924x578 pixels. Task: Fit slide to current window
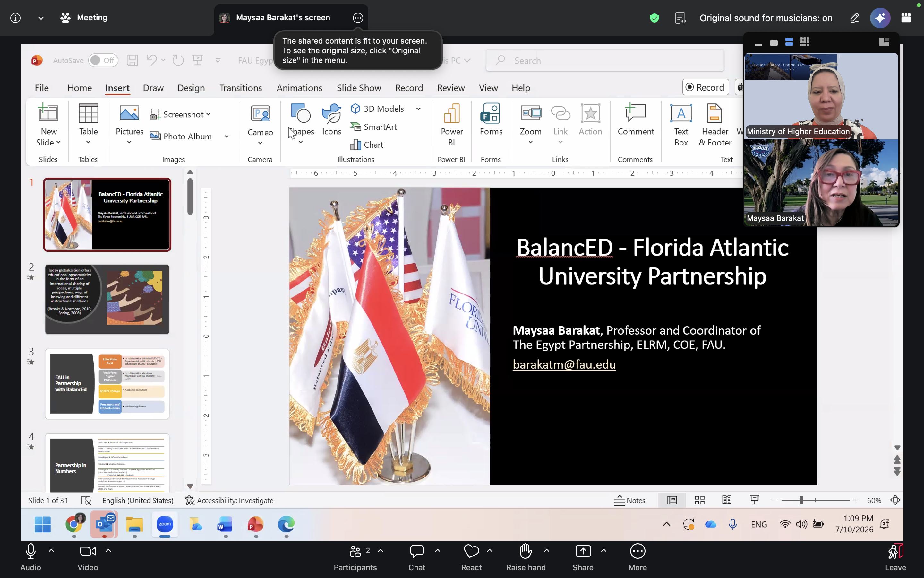click(x=895, y=500)
